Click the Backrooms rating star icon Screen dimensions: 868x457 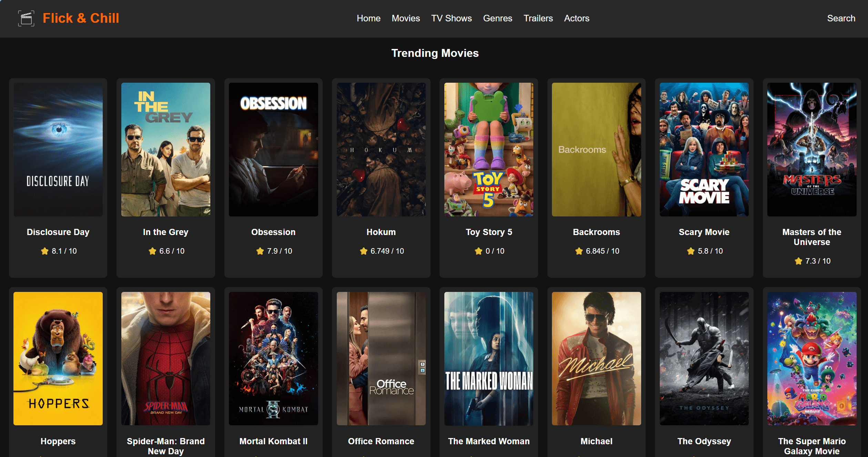coord(579,251)
